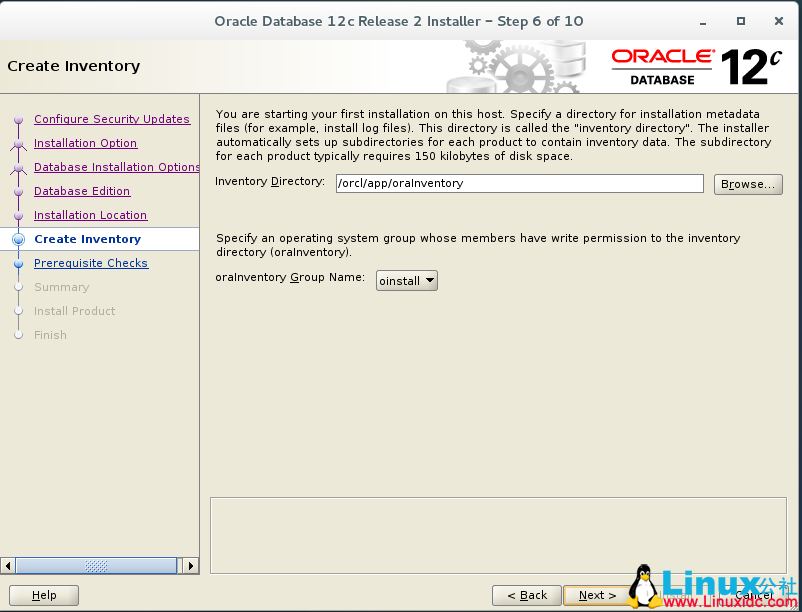Click the right arrow of the horizontal scrollbar
Screen dimensions: 802x612
[190, 565]
